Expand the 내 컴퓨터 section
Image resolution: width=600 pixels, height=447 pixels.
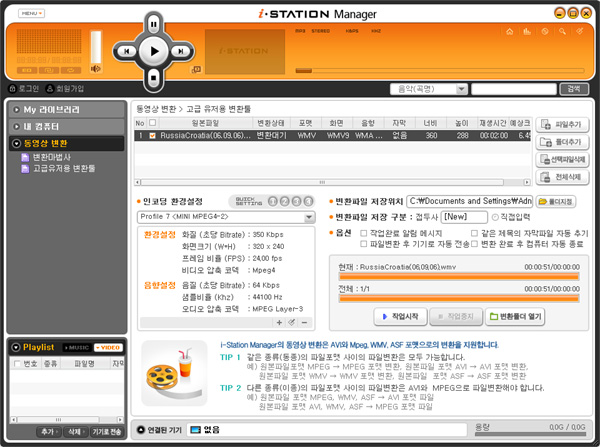tap(67, 126)
